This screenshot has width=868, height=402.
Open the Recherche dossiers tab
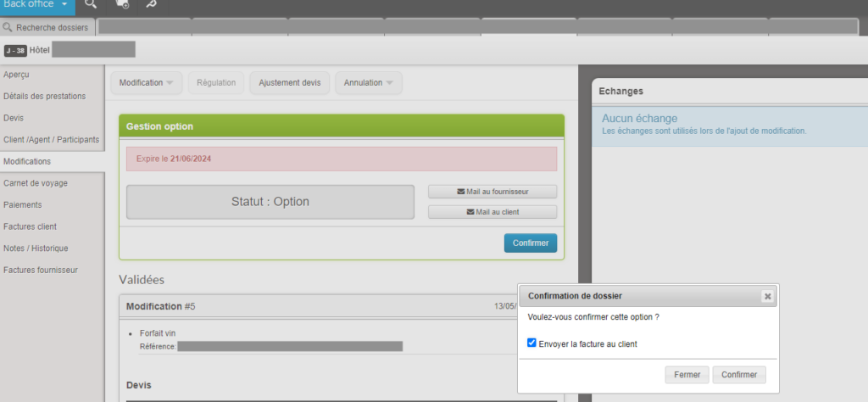[x=46, y=28]
